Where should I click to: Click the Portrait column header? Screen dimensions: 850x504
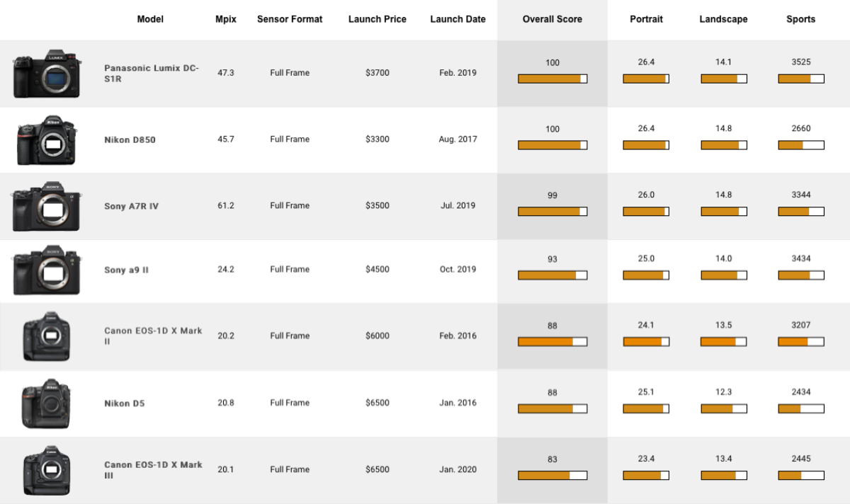coord(646,19)
